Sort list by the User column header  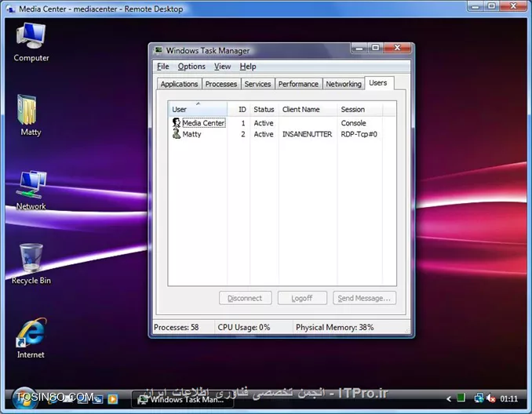coord(198,109)
